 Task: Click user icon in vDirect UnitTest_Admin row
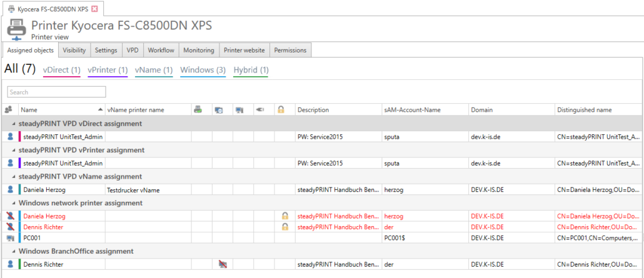(x=10, y=137)
